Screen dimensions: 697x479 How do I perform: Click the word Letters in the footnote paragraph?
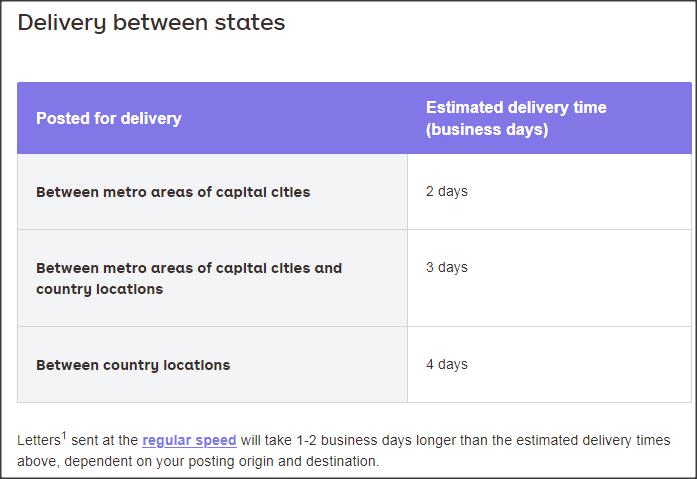(x=39, y=440)
